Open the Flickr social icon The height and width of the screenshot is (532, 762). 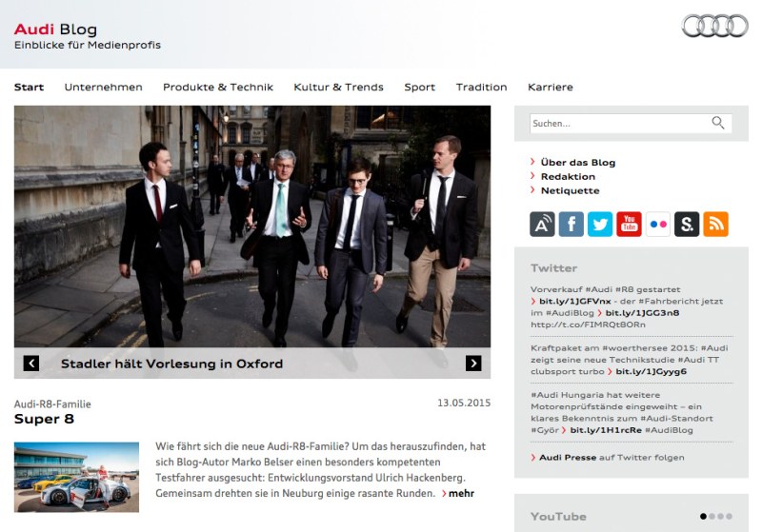pos(658,225)
